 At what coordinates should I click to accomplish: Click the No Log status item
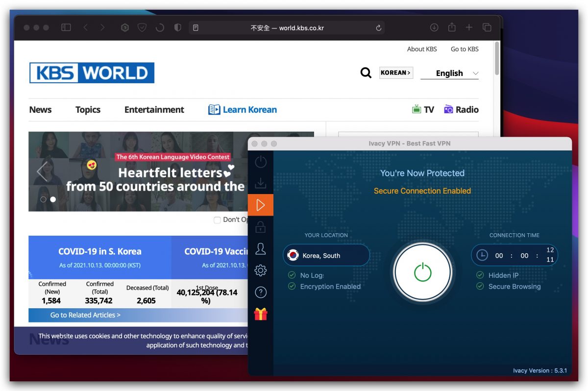(306, 275)
